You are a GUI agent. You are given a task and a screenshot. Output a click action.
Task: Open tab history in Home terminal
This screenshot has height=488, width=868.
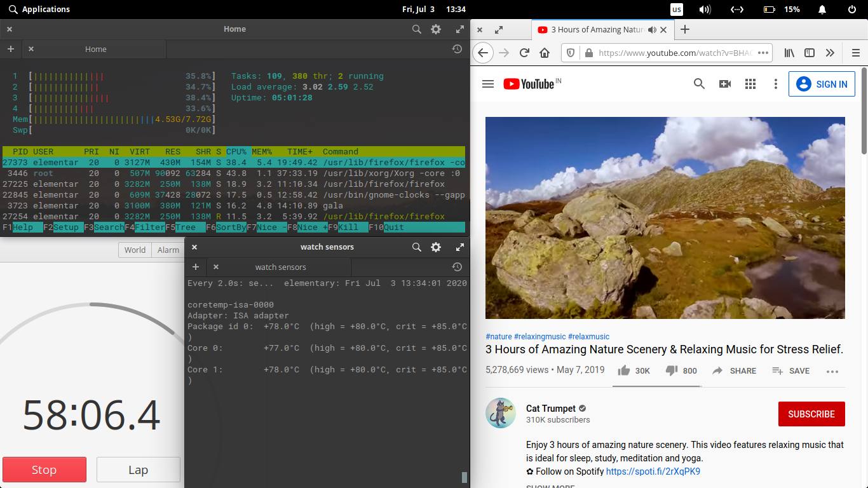457,49
